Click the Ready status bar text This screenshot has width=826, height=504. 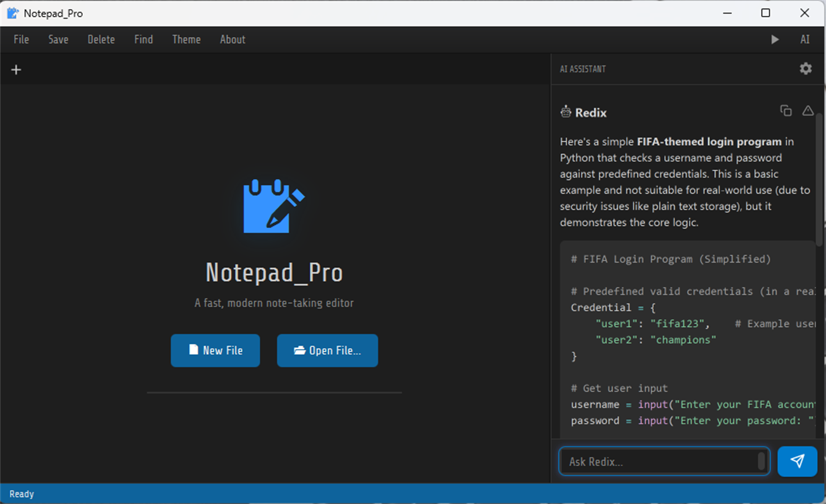point(22,494)
